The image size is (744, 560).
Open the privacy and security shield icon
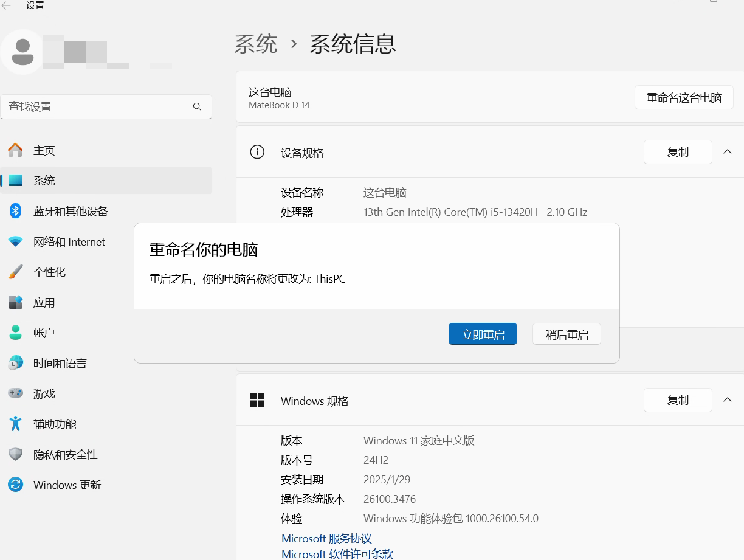pyautogui.click(x=15, y=454)
